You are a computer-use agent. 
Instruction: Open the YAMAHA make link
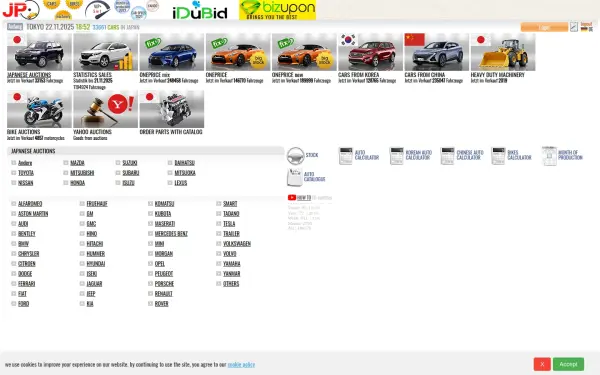tap(232, 264)
